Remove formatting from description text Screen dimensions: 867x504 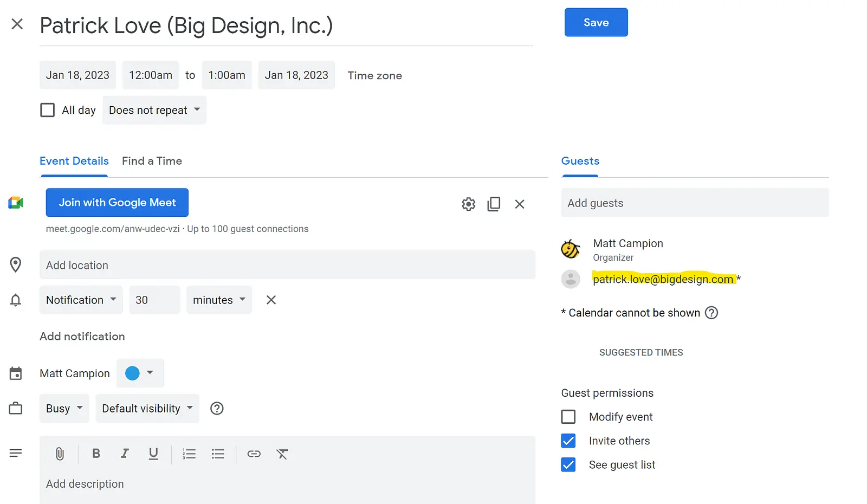pos(282,454)
